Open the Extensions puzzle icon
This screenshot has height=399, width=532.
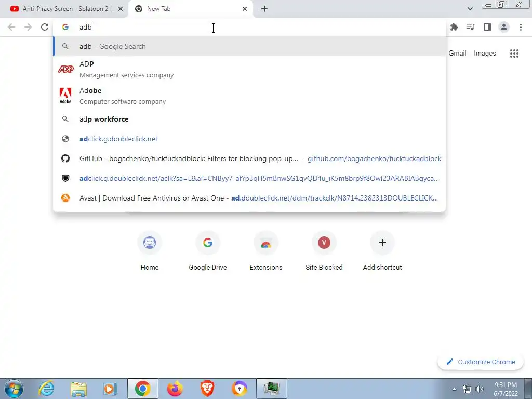tap(454, 27)
